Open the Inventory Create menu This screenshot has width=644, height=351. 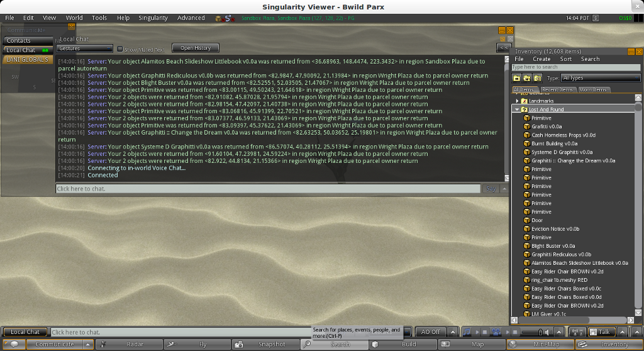541,59
